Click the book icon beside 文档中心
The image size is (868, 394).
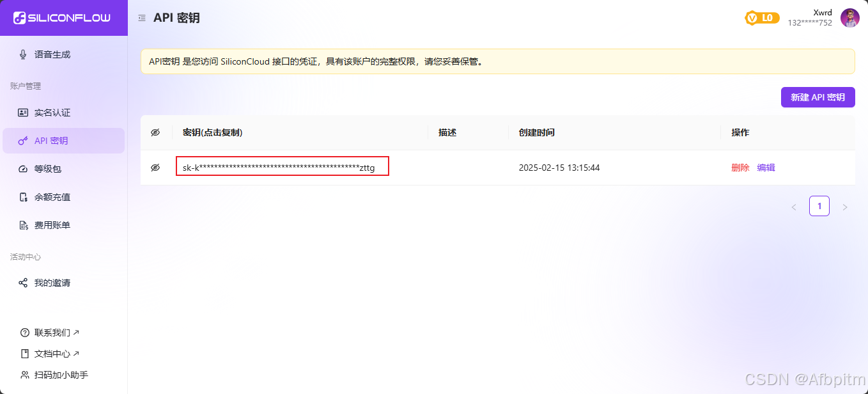25,354
